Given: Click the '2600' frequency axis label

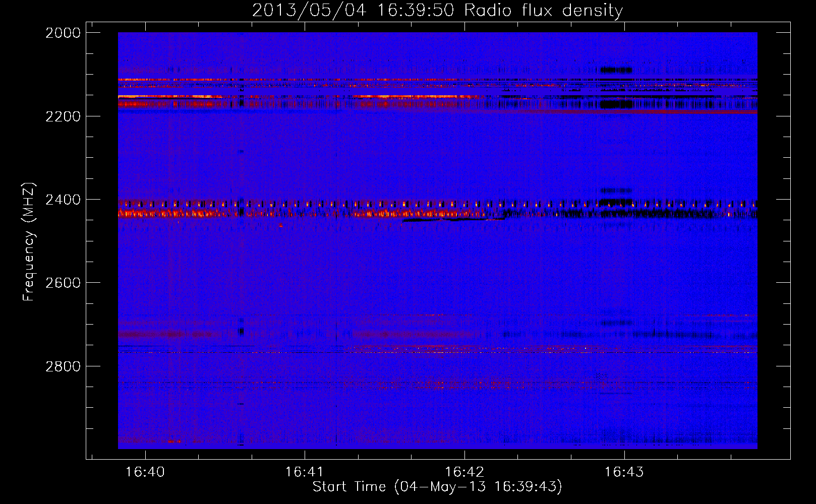Looking at the screenshot, I should pos(63,283).
